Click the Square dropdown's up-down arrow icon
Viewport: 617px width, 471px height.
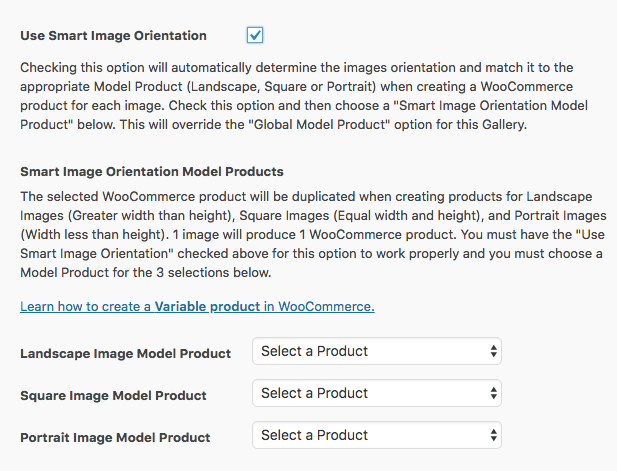click(x=493, y=393)
